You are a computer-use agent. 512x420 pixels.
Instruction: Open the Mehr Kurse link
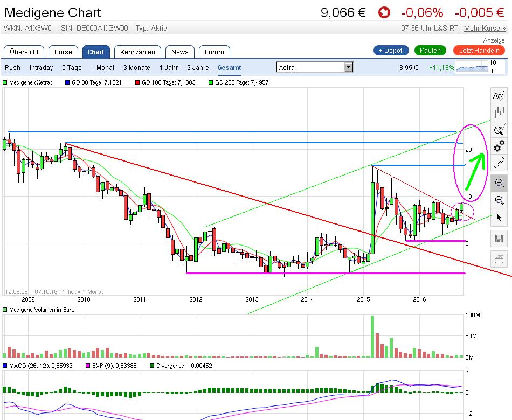click(485, 29)
